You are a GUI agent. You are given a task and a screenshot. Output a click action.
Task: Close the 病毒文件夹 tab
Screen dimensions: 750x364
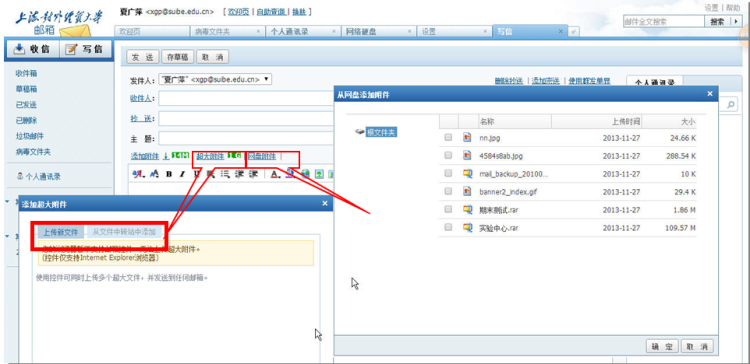(x=258, y=32)
